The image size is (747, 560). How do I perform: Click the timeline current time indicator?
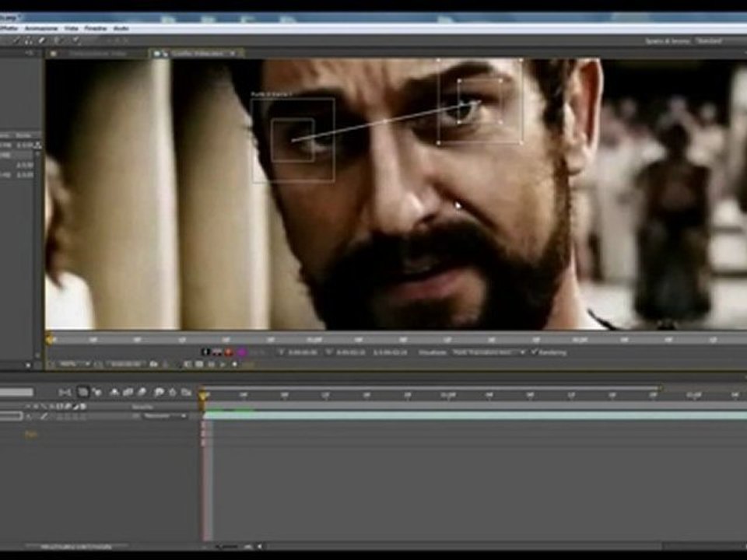click(203, 397)
